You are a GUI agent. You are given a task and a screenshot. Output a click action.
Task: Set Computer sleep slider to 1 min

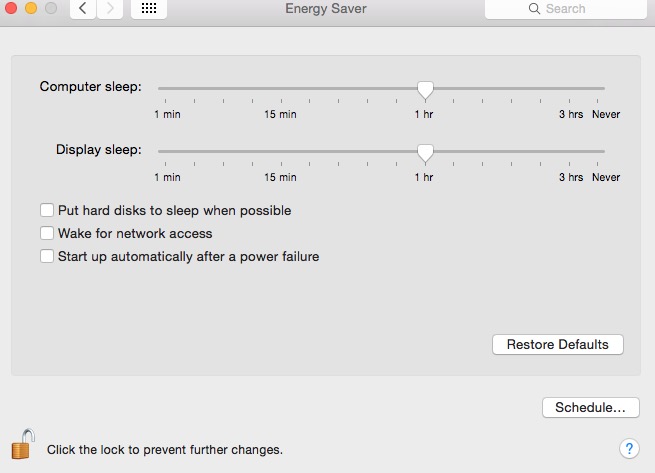click(160, 89)
